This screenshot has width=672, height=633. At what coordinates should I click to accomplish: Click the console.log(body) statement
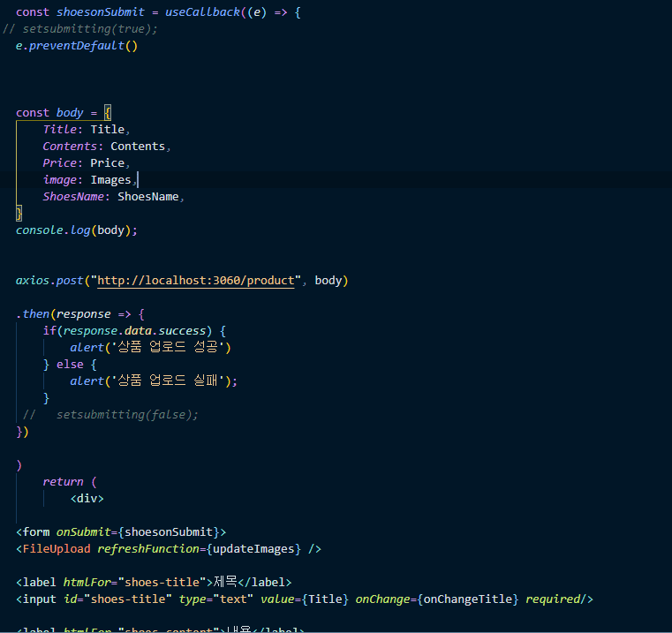(x=77, y=230)
